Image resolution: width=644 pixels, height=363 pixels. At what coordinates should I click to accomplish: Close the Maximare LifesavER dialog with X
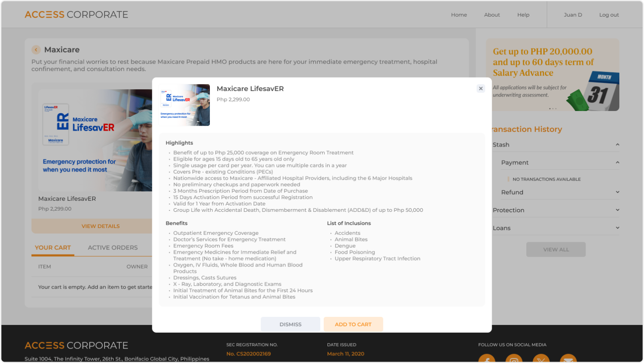(481, 88)
